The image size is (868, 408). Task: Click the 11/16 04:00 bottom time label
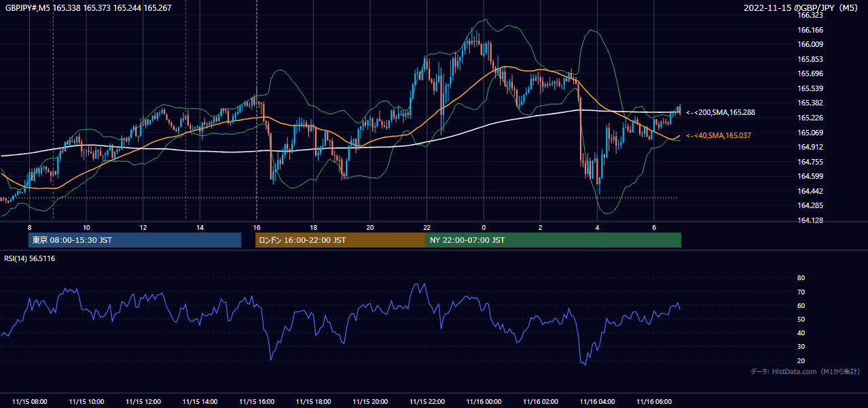(x=597, y=402)
